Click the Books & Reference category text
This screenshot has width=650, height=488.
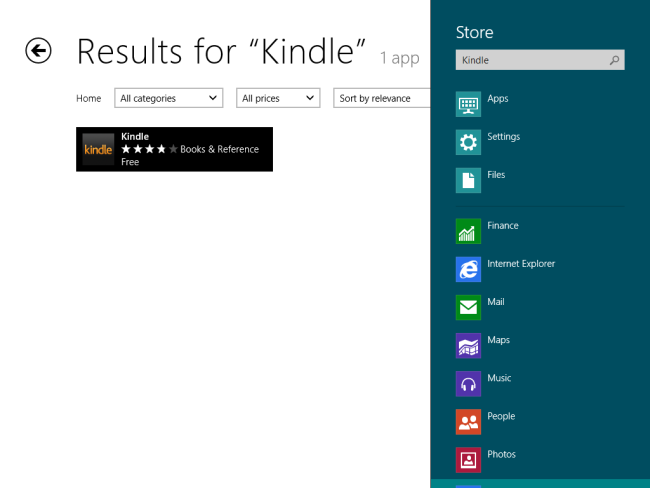point(219,149)
